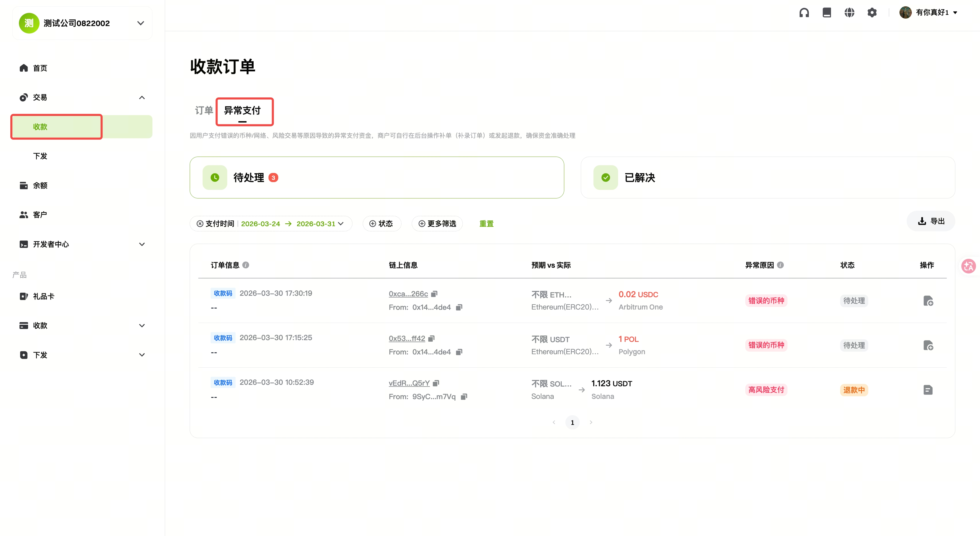Switch to the 订单 tab
The image size is (980, 536).
(204, 111)
